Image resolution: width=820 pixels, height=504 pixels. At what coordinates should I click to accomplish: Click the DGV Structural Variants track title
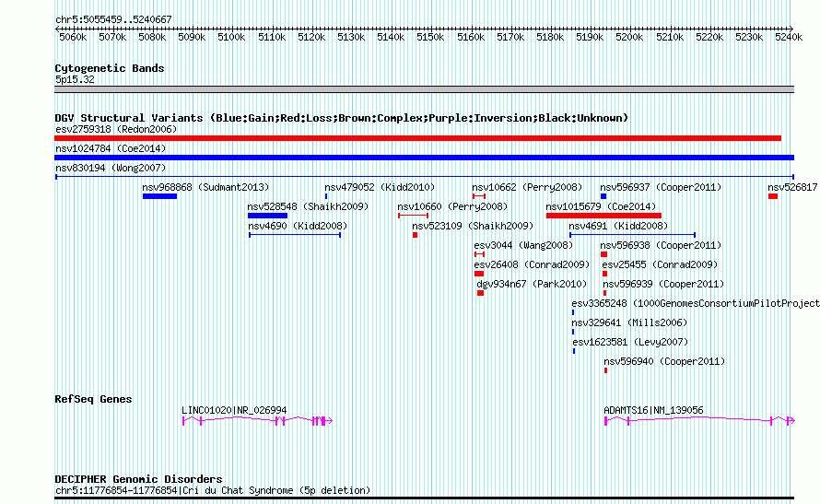[x=341, y=118]
